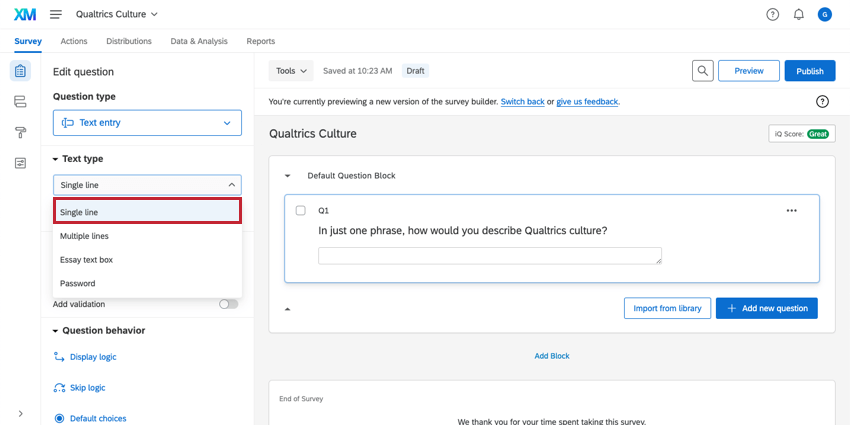Switch to the Reports tab
The height and width of the screenshot is (425, 850).
[x=261, y=41]
